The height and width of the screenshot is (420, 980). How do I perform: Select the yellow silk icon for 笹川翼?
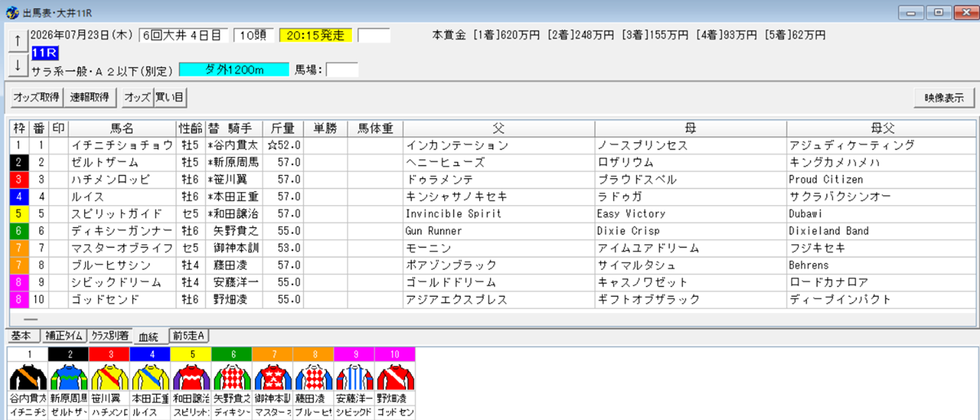[109, 377]
